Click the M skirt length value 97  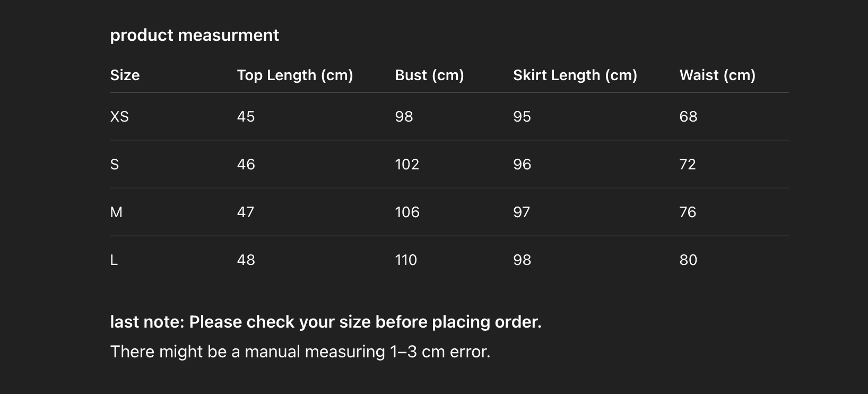[x=522, y=212]
